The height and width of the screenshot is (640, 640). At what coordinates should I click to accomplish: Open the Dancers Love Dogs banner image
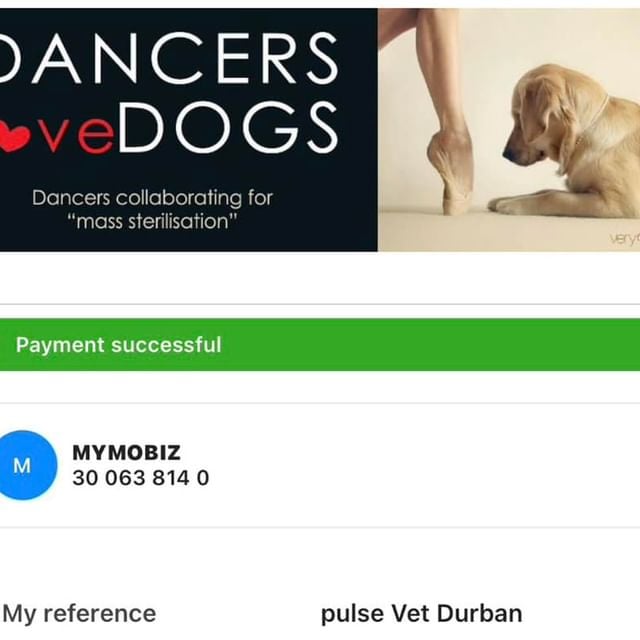(320, 130)
